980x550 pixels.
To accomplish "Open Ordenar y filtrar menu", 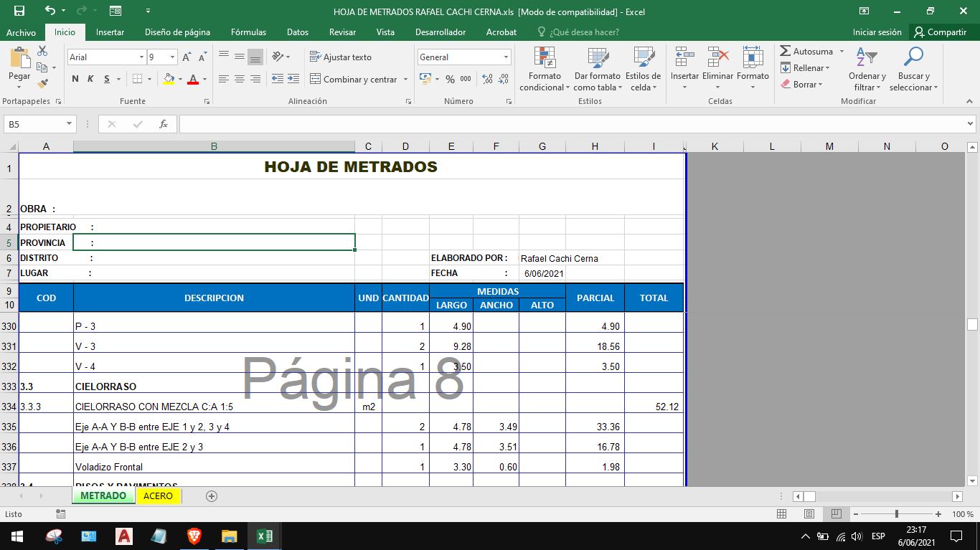I will tap(867, 70).
